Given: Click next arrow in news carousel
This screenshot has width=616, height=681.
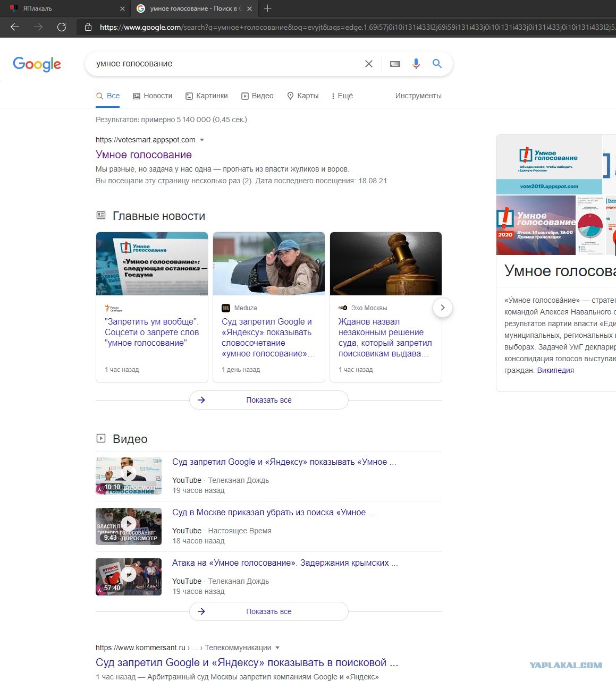Looking at the screenshot, I should click(442, 308).
